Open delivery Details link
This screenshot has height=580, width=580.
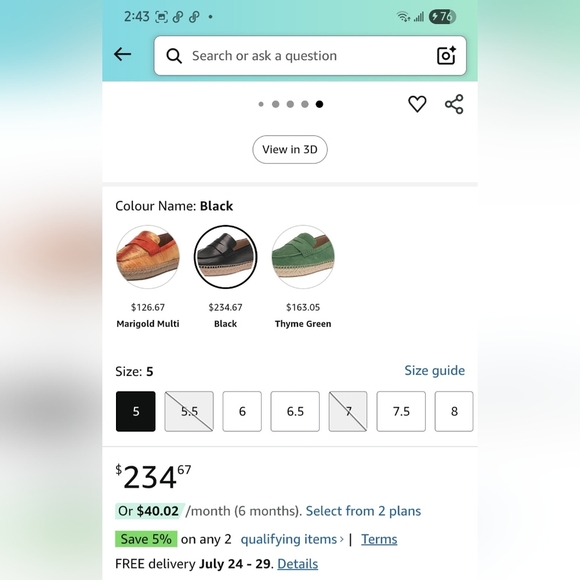(298, 564)
